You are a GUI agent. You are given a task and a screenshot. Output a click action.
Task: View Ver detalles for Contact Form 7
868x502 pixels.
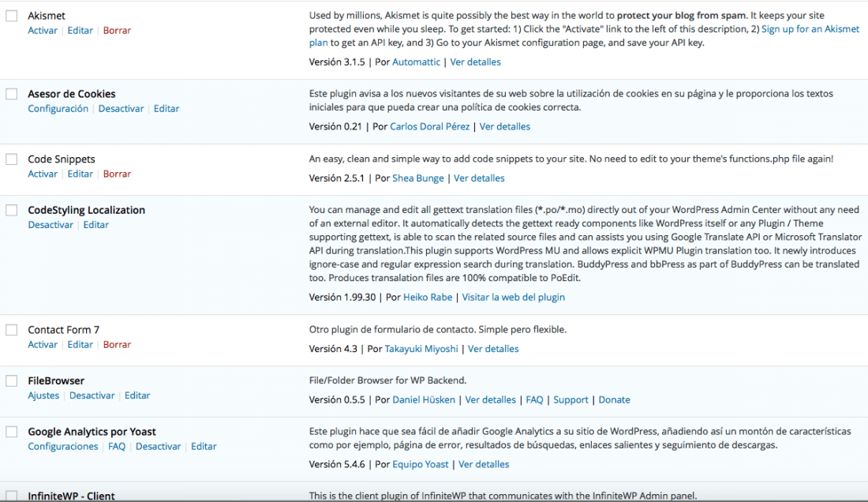493,349
